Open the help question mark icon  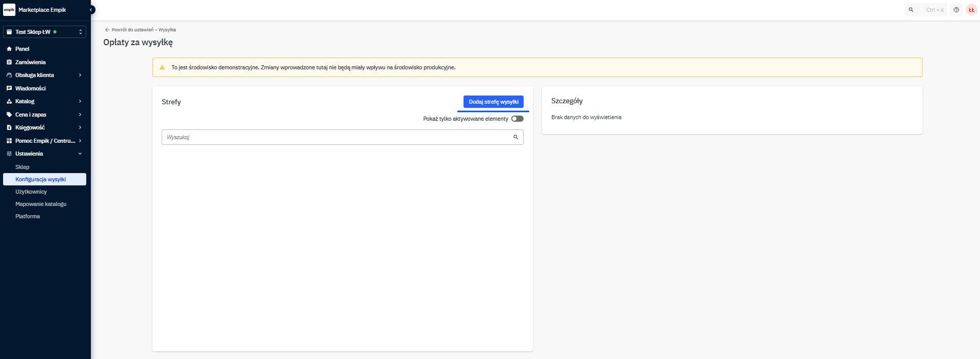pos(956,10)
